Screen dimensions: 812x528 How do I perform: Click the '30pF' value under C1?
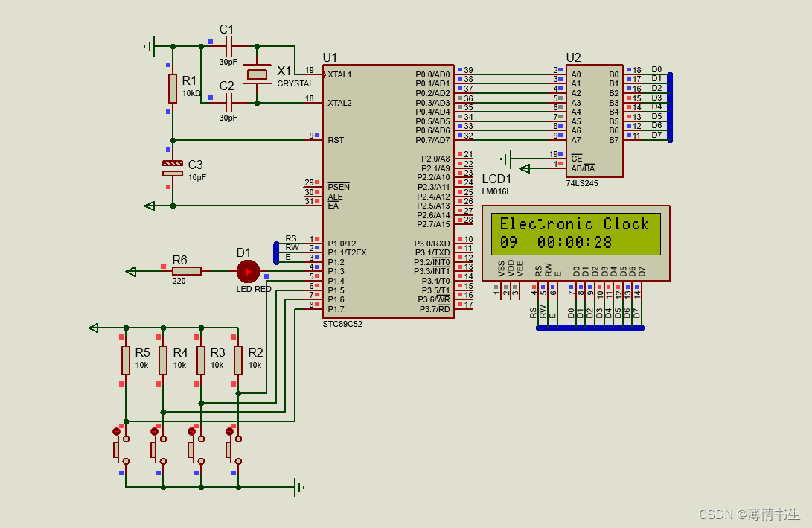coord(228,62)
